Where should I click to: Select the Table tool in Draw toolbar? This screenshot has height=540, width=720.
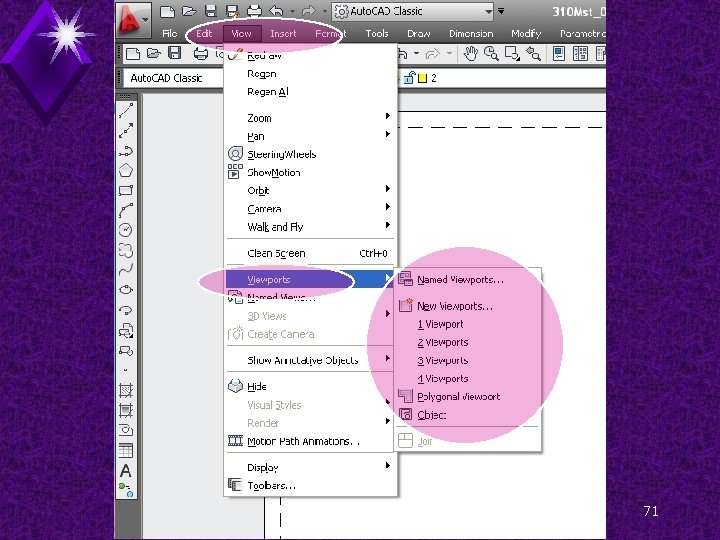coord(126,450)
